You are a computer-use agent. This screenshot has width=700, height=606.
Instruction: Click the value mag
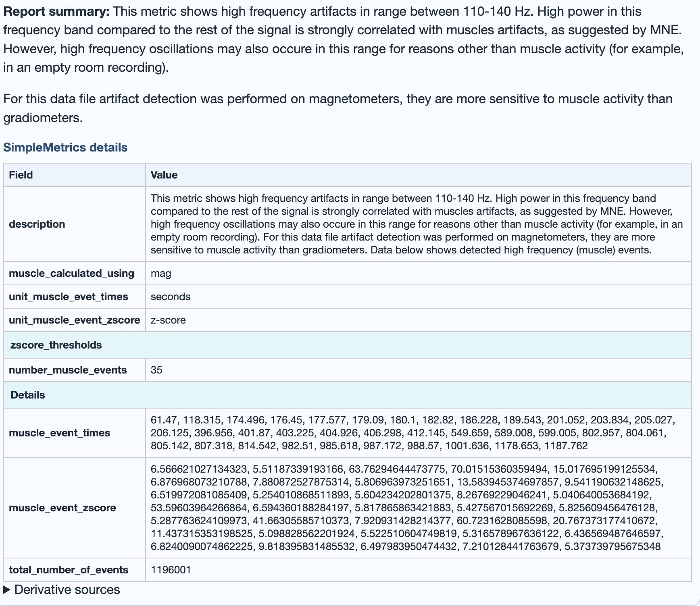(161, 274)
